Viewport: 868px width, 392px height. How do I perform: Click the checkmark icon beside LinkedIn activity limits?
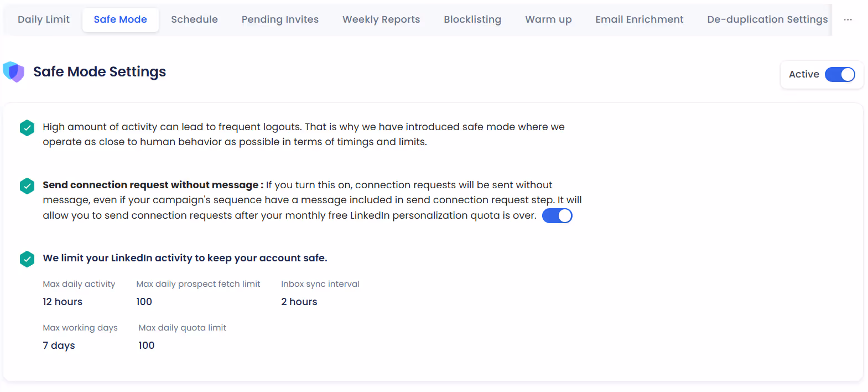point(27,259)
